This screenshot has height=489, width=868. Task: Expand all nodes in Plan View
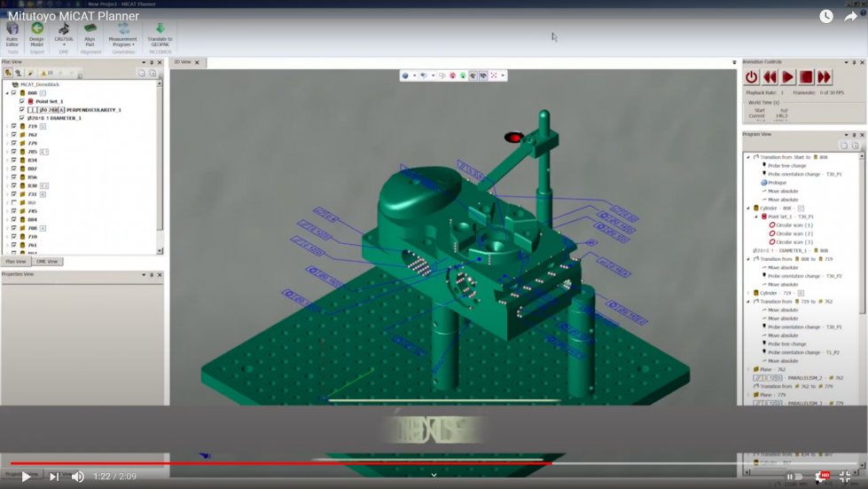[x=152, y=73]
